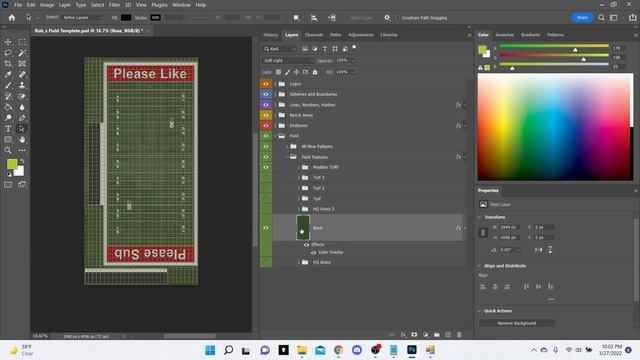Click the type layer filter icon
The height and width of the screenshot is (360, 640).
[325, 49]
